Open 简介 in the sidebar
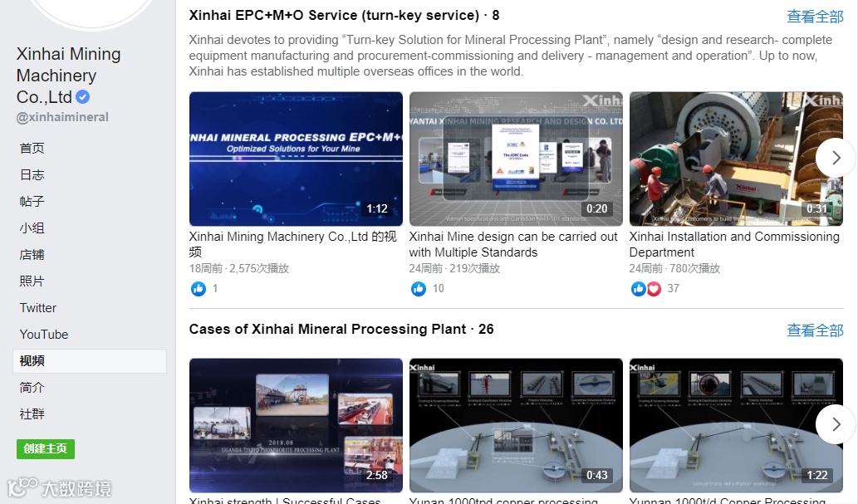The height and width of the screenshot is (504, 858). pos(32,388)
